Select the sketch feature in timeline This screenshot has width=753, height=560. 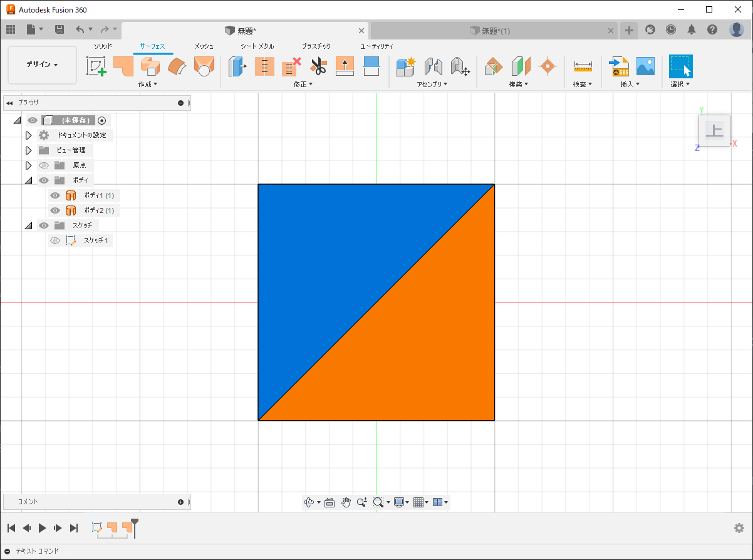click(97, 528)
